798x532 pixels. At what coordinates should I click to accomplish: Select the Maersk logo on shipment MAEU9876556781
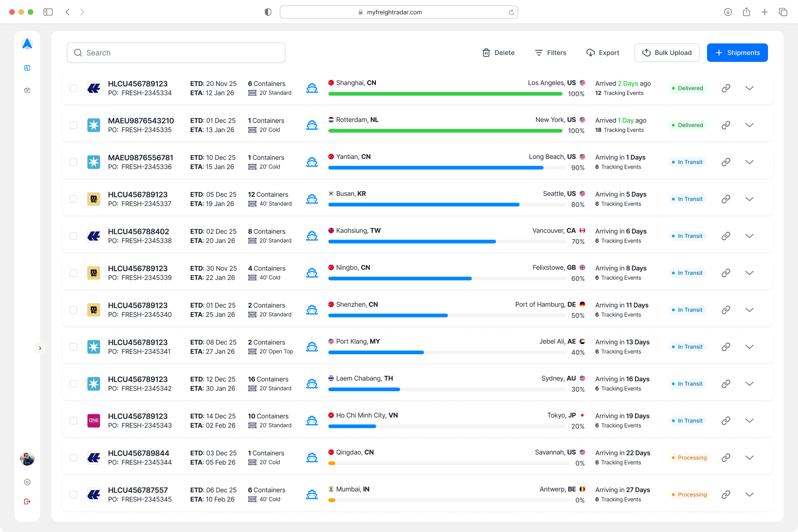[94, 162]
